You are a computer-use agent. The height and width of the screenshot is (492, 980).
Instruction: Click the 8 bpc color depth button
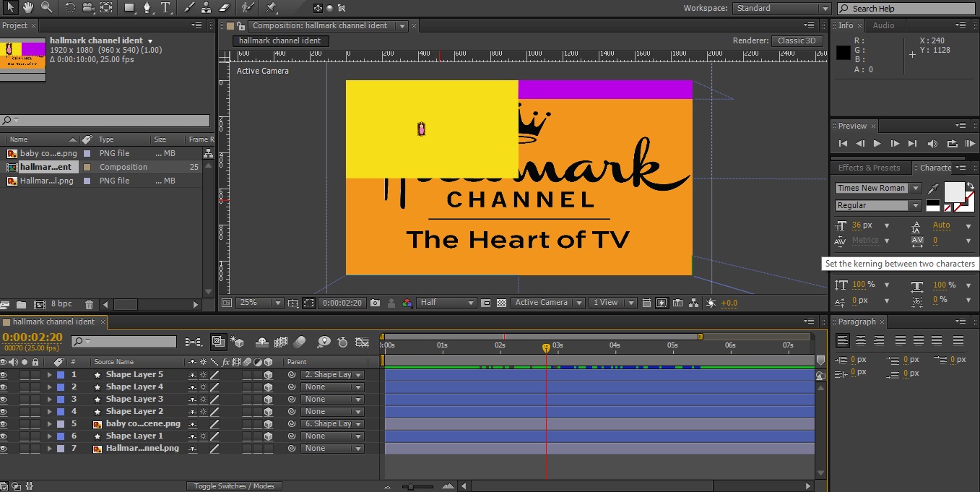point(61,305)
